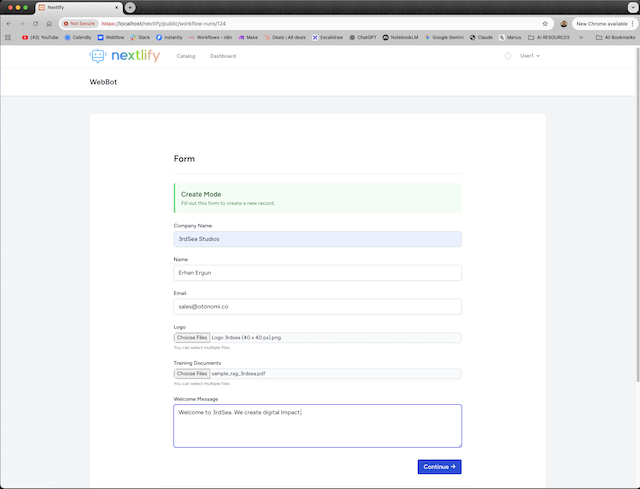The width and height of the screenshot is (640, 489).
Task: Focus the Name input field
Action: click(318, 273)
